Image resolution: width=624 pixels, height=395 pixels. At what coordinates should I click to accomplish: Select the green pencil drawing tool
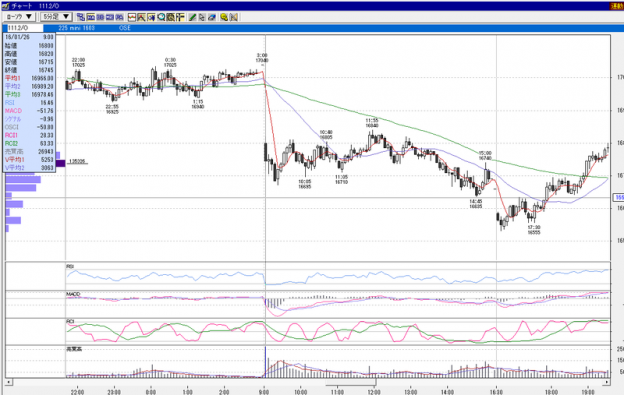click(192, 17)
